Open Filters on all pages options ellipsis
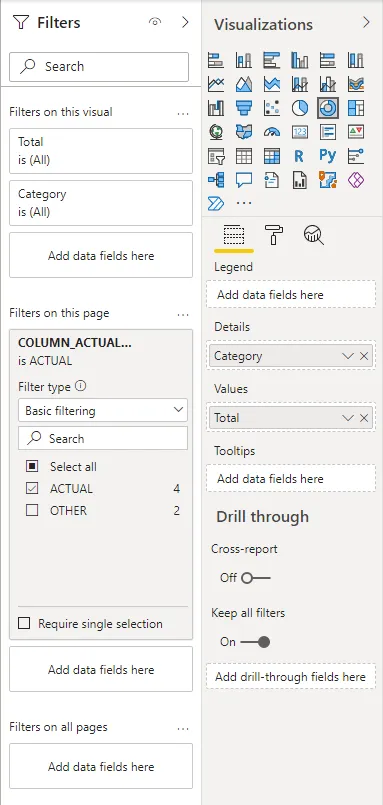The width and height of the screenshot is (383, 805). (183, 728)
